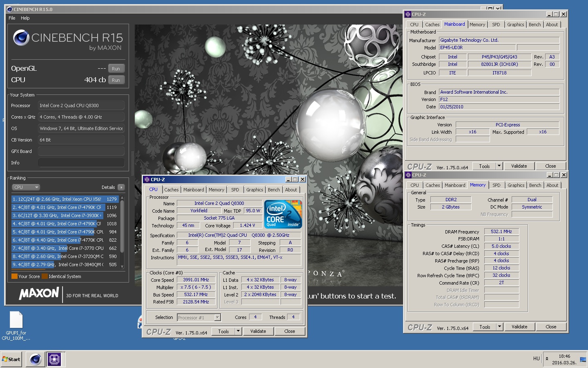The width and height of the screenshot is (588, 368).
Task: Open SPD tab in Mainboard CPU-Z window
Action: coord(496,25)
